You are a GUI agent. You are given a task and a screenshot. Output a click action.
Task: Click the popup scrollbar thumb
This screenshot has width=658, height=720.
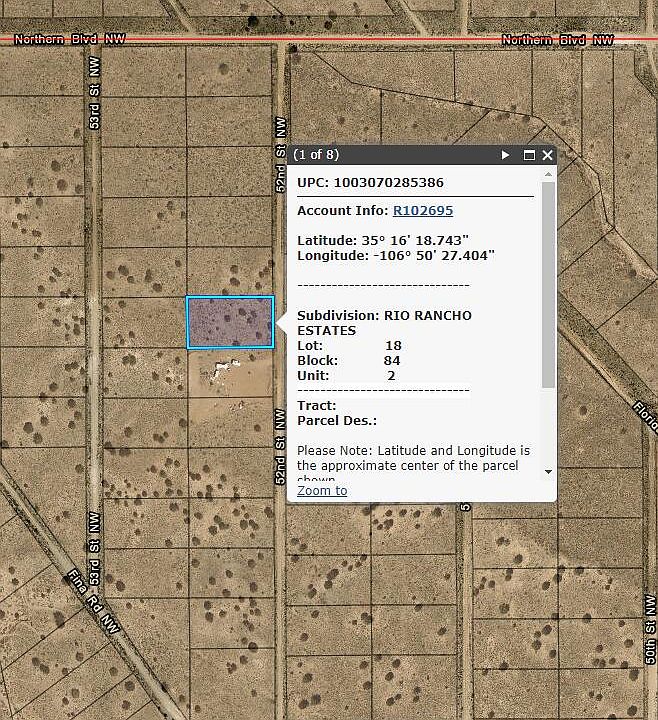tap(548, 285)
